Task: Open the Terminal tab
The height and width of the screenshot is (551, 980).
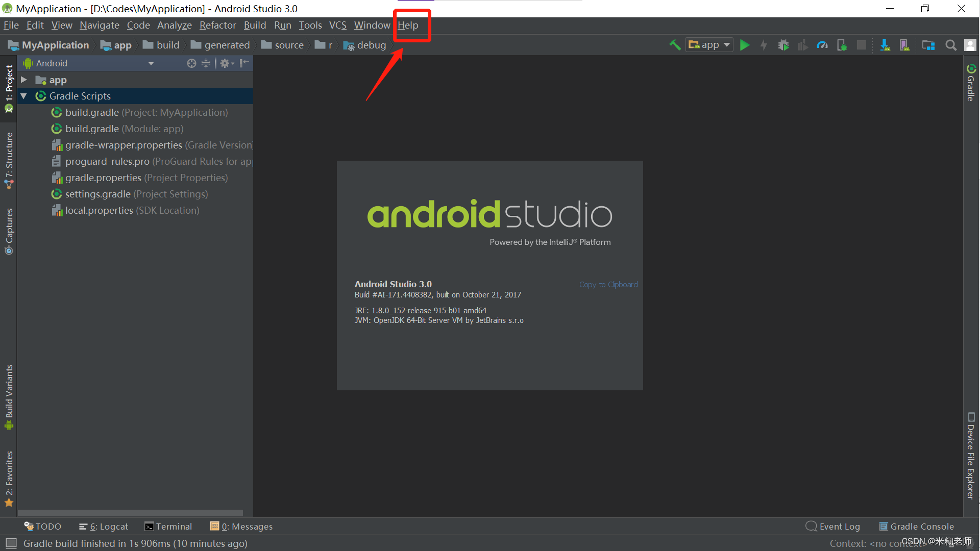Action: 168,527
